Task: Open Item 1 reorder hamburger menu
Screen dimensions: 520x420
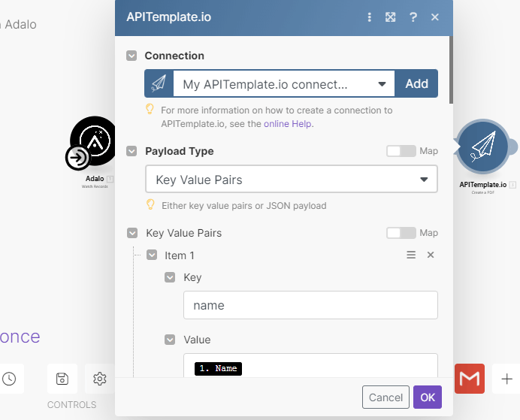Action: (x=411, y=255)
